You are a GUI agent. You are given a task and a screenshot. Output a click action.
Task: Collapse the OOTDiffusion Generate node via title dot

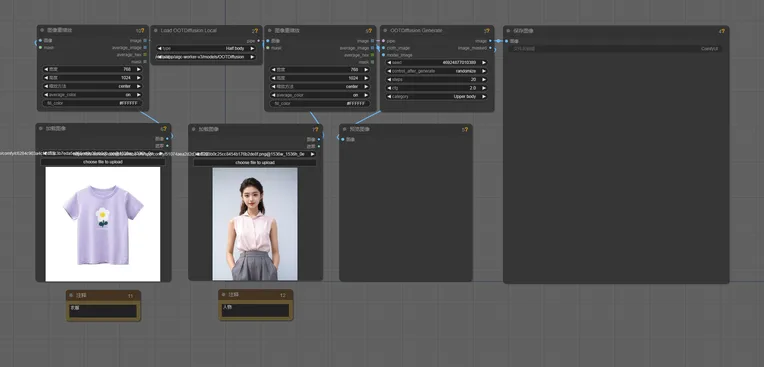click(x=385, y=31)
